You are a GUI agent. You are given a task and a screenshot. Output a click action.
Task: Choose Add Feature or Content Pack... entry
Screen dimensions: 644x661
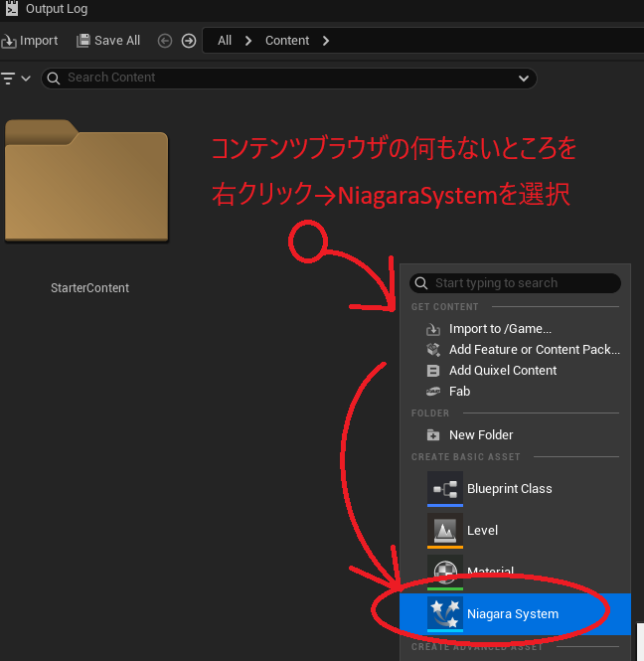(x=515, y=350)
